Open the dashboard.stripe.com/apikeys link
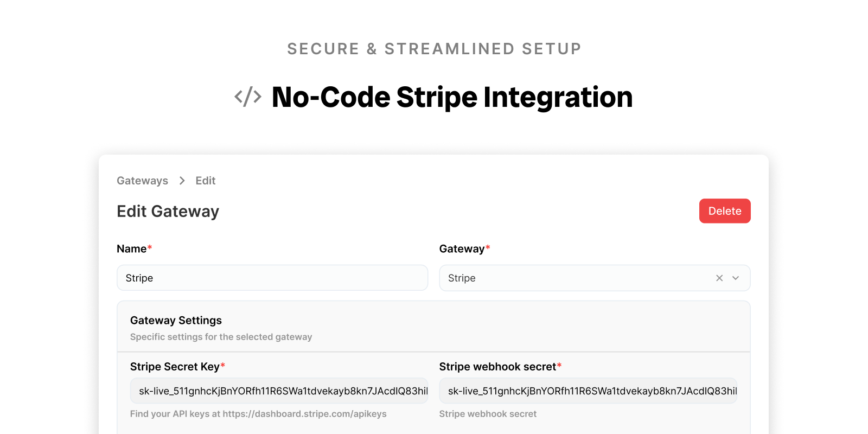Viewport: 868px width, 434px height. tap(305, 413)
